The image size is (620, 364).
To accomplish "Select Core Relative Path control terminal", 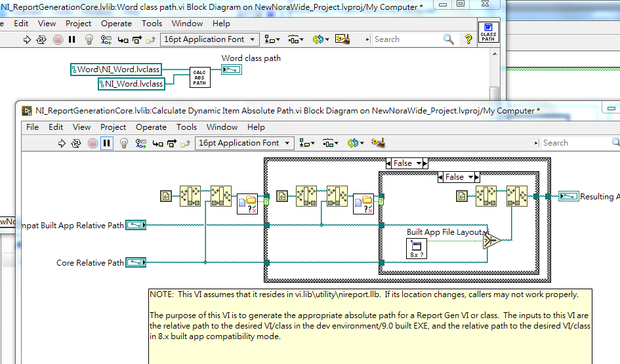I will pyautogui.click(x=136, y=262).
